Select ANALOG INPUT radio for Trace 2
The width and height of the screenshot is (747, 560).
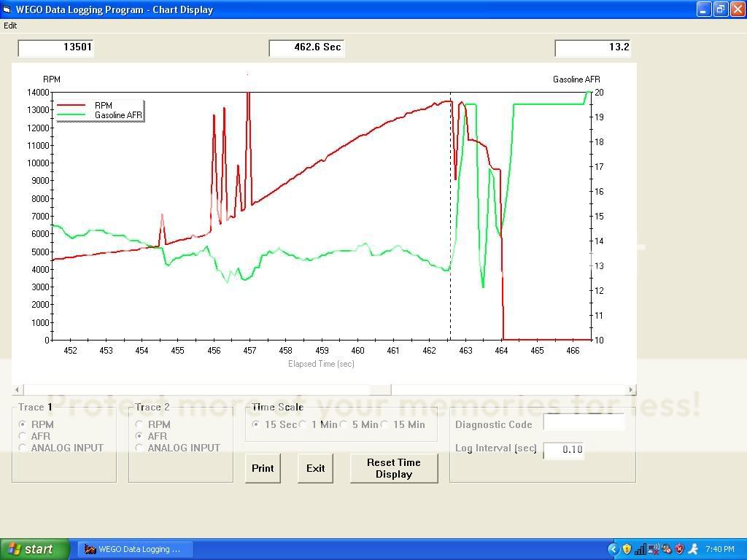pos(139,448)
